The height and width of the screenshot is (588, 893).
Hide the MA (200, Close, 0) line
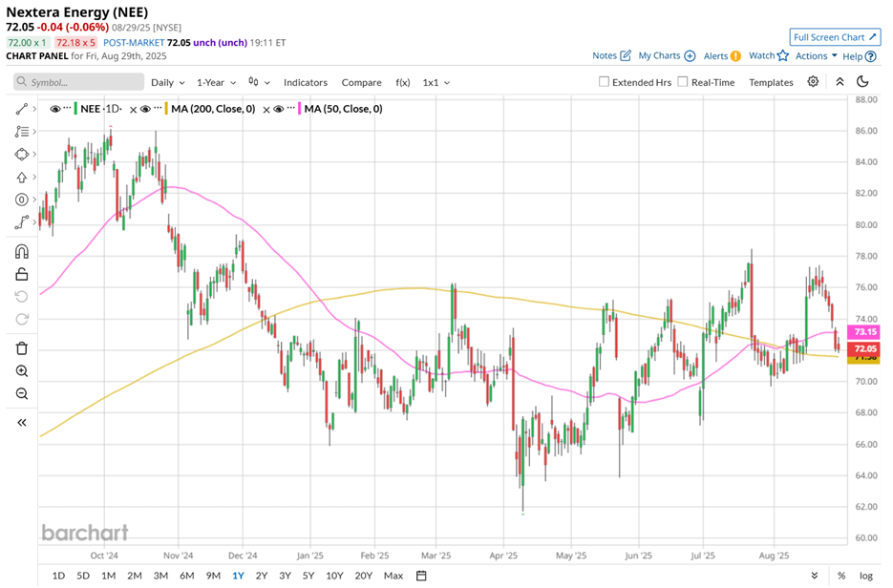tap(146, 109)
